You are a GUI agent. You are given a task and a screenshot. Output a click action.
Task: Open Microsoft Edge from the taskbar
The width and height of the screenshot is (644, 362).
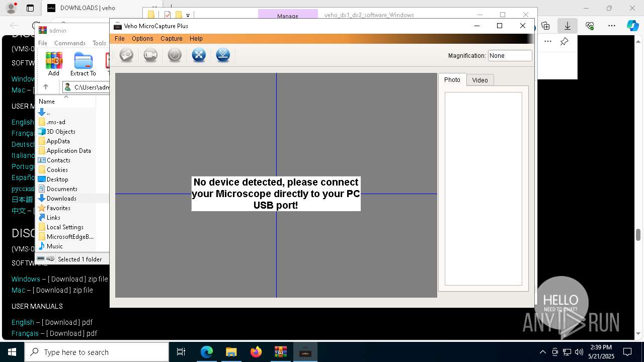(x=207, y=352)
